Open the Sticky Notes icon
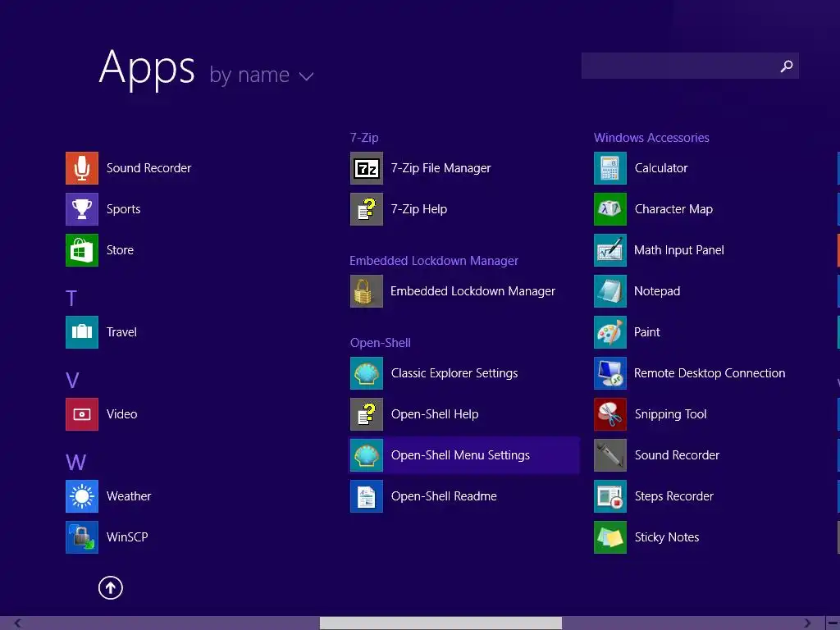Image resolution: width=840 pixels, height=630 pixels. point(610,537)
